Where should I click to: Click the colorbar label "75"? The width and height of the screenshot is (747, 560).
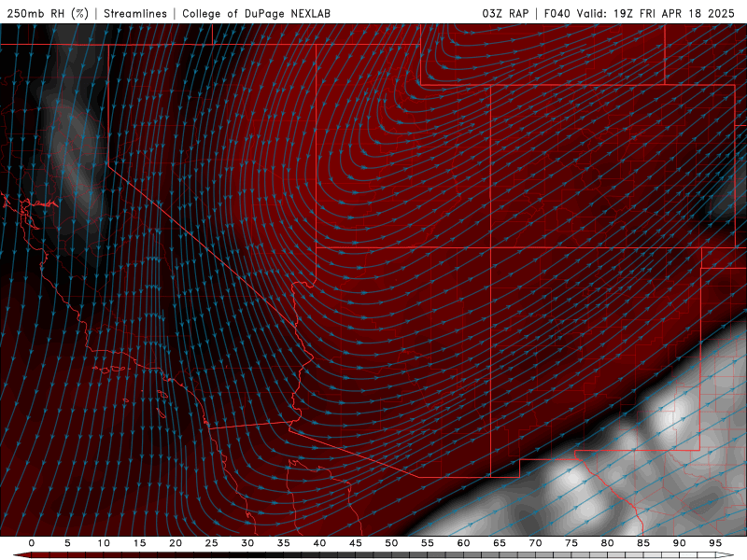[x=571, y=543]
